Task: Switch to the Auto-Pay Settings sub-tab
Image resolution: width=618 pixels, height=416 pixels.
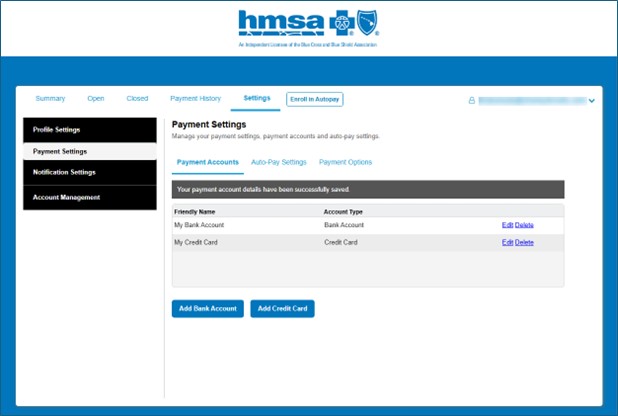Action: pyautogui.click(x=279, y=162)
